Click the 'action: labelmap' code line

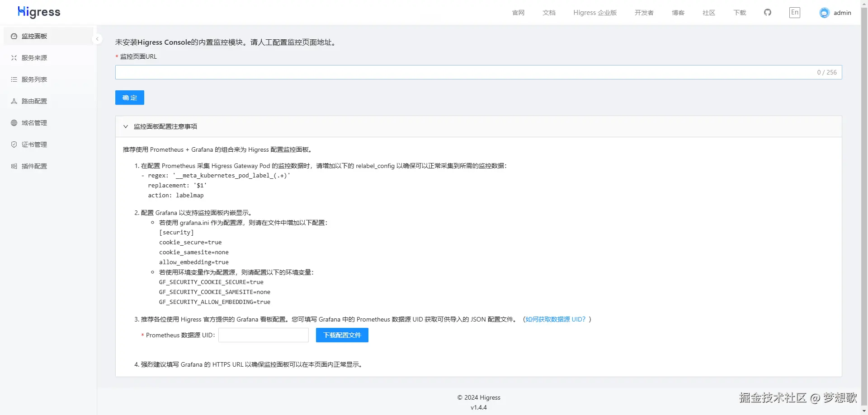pyautogui.click(x=176, y=196)
